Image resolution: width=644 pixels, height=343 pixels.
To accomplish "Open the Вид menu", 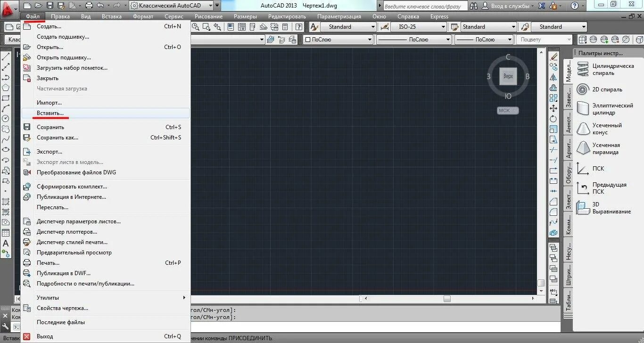I will [86, 16].
